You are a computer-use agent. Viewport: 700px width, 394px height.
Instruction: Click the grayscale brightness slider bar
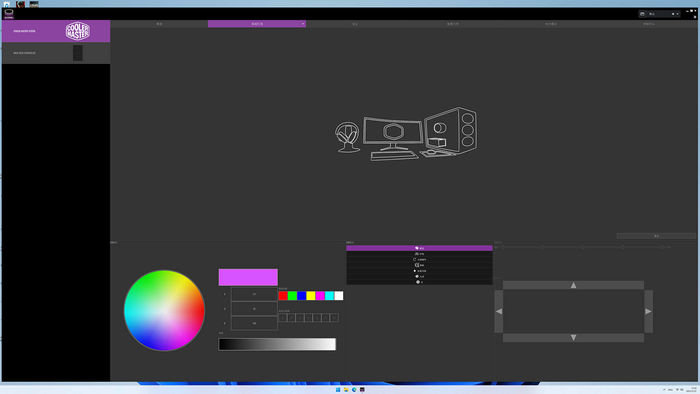click(277, 344)
